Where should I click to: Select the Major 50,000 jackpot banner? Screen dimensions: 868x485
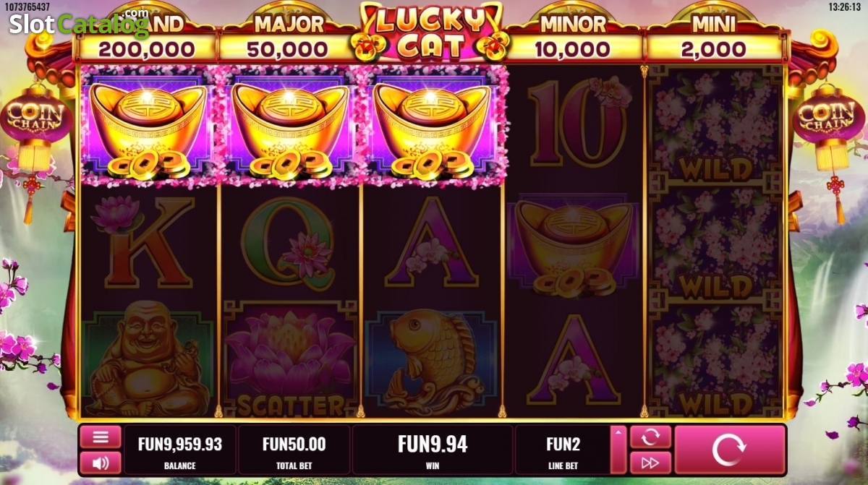coord(289,38)
